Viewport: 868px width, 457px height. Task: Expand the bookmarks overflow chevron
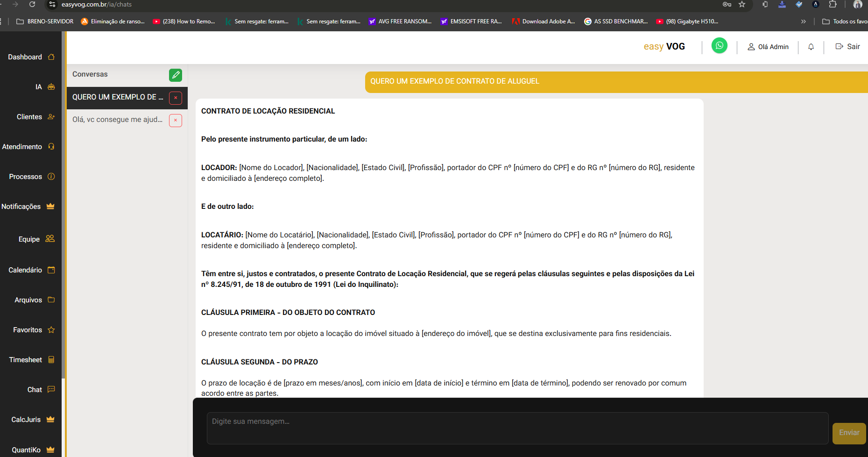coord(803,21)
